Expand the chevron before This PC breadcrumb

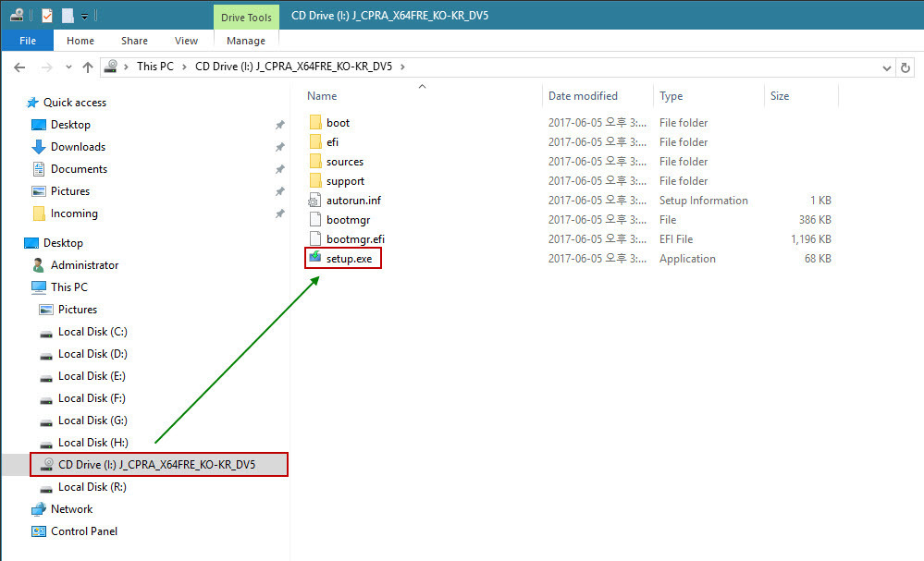pyautogui.click(x=126, y=67)
